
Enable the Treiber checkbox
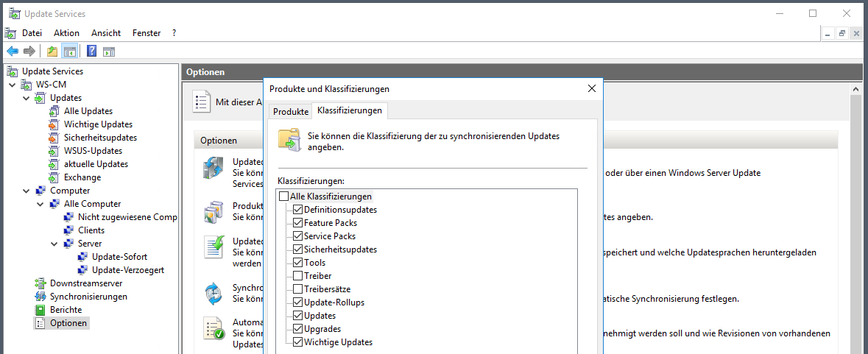tap(298, 276)
